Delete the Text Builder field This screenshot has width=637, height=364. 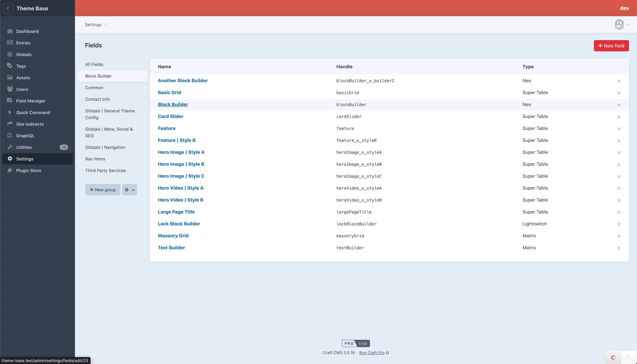click(x=619, y=248)
